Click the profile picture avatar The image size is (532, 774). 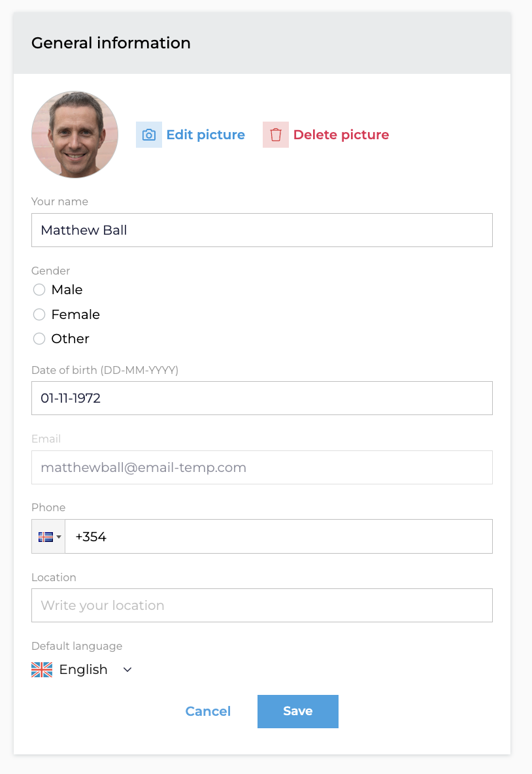[x=75, y=135]
